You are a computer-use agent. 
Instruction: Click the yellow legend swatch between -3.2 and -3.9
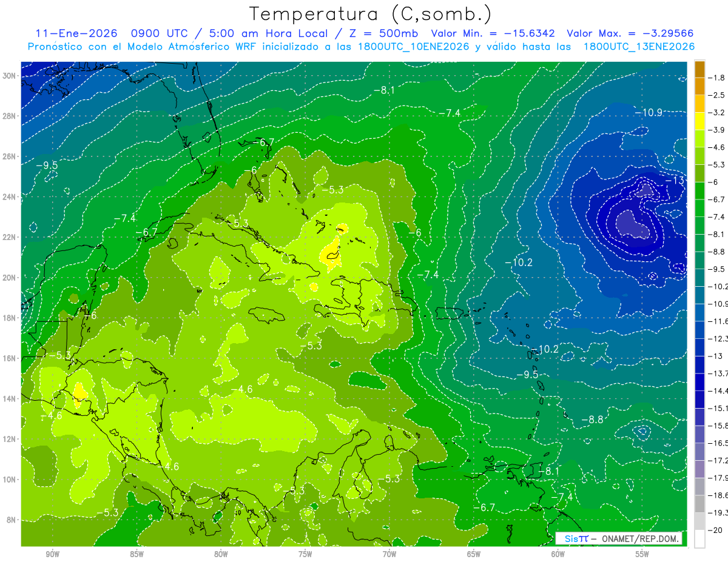(699, 121)
